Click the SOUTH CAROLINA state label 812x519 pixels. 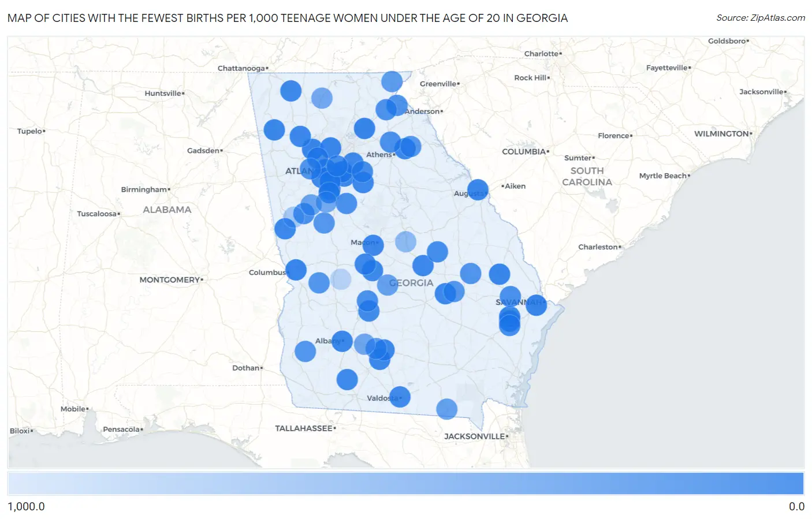tap(587, 176)
